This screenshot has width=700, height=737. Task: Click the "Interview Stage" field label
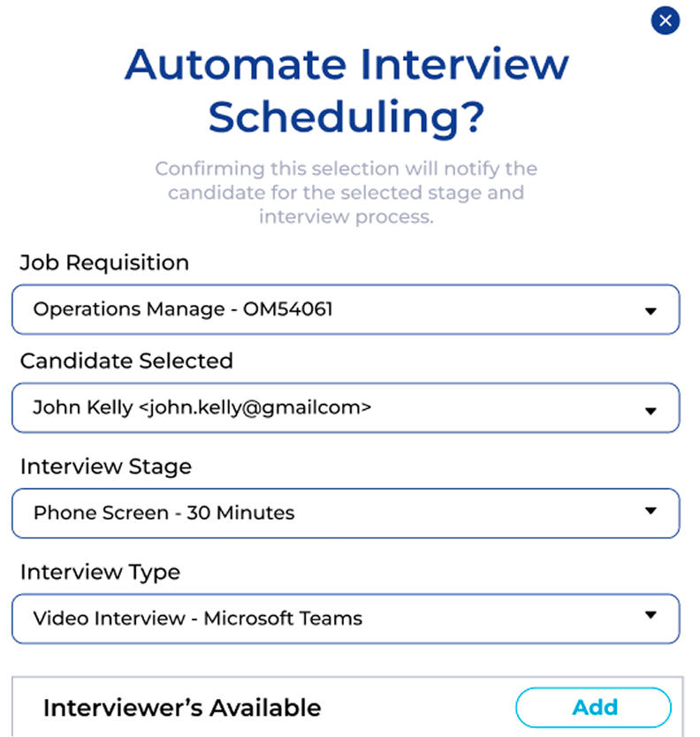click(x=106, y=466)
